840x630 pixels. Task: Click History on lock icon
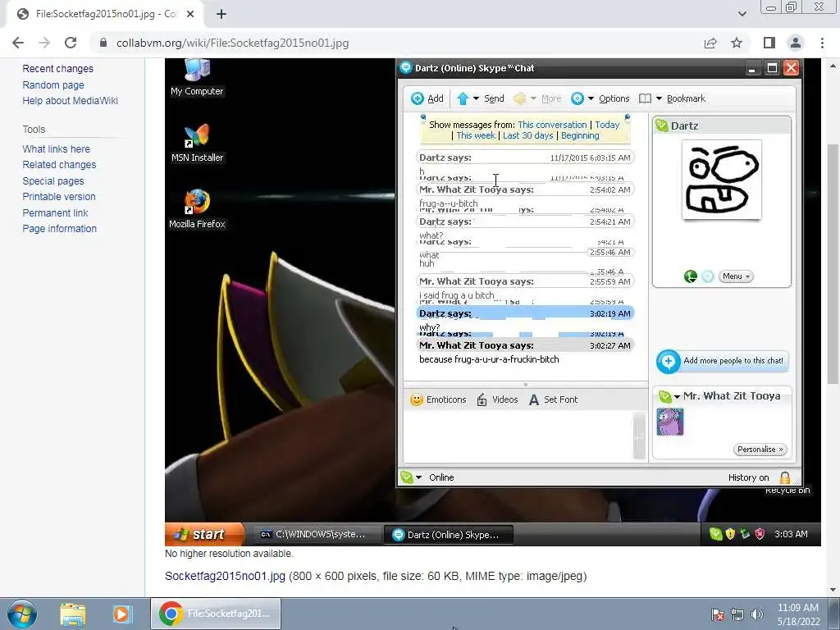785,477
